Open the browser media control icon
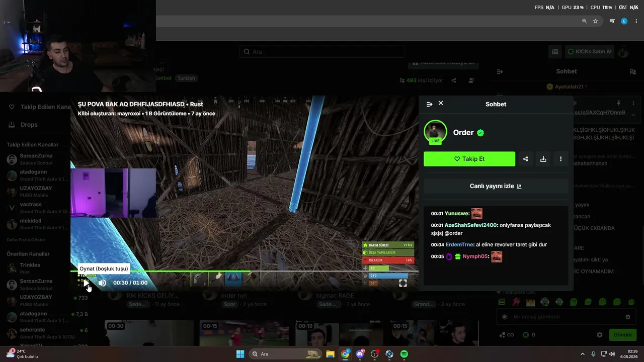 pyautogui.click(x=612, y=21)
